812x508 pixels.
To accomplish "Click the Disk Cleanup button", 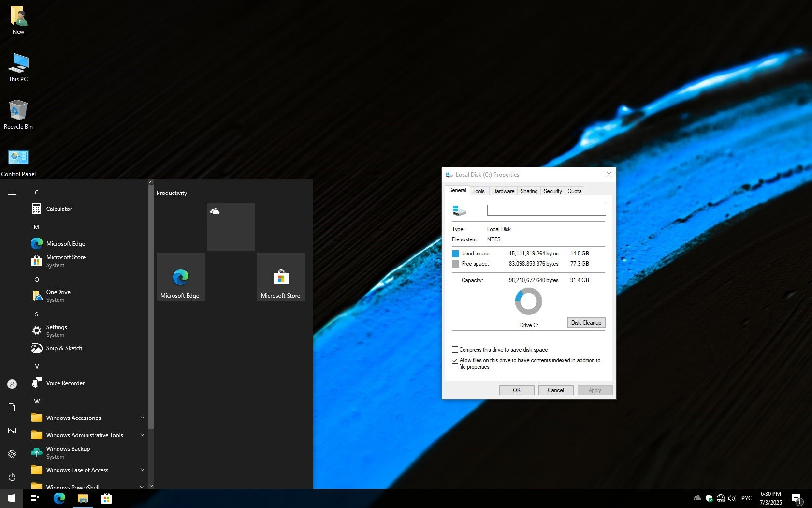I will tap(586, 323).
